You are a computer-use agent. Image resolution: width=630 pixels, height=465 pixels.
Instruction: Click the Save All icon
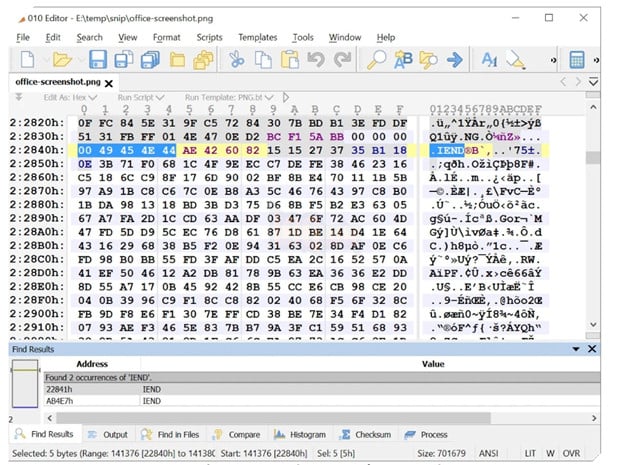(150, 60)
